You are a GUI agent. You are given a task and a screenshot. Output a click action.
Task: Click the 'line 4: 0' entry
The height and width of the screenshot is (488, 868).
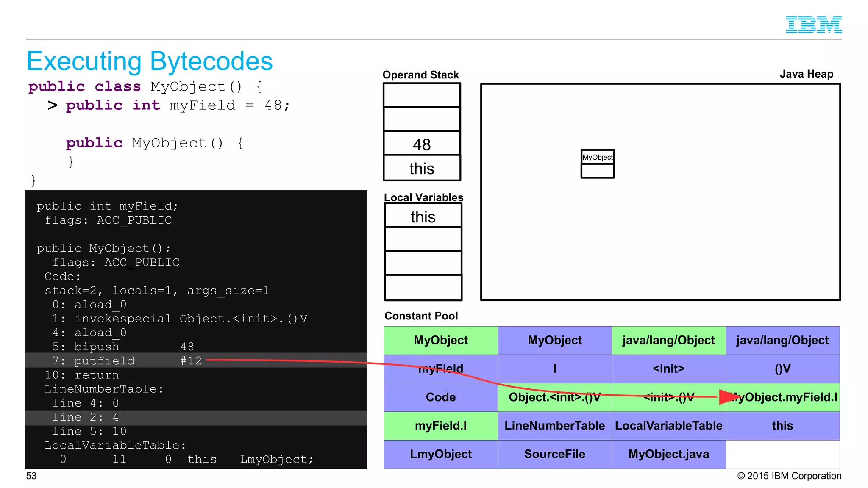(86, 403)
